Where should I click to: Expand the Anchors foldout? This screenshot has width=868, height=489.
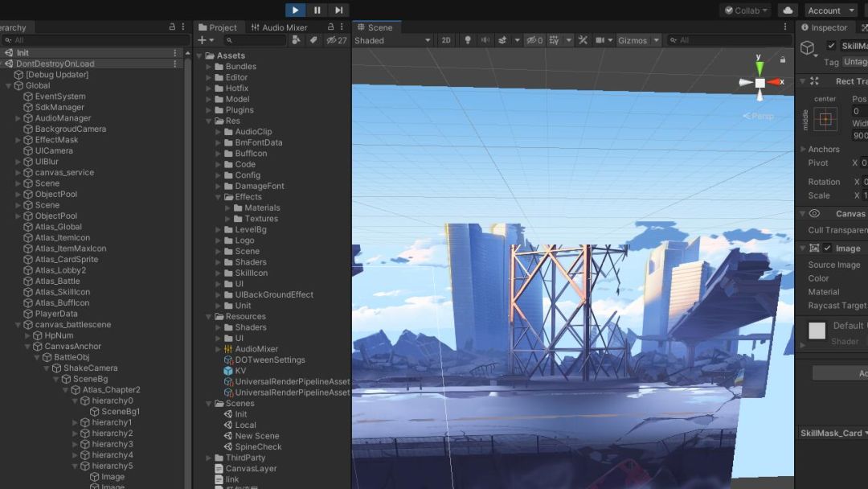[x=804, y=150]
